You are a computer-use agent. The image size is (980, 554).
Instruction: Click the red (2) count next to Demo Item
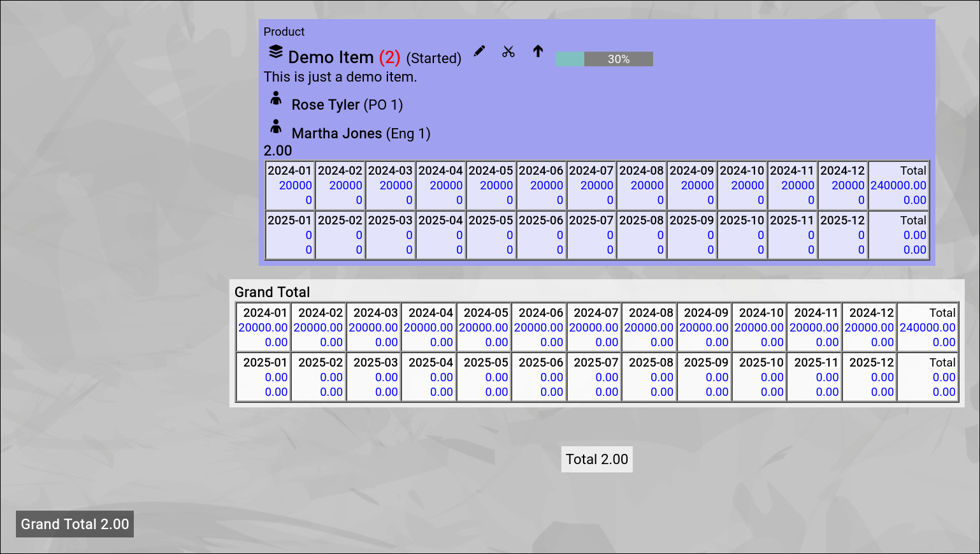tap(389, 57)
